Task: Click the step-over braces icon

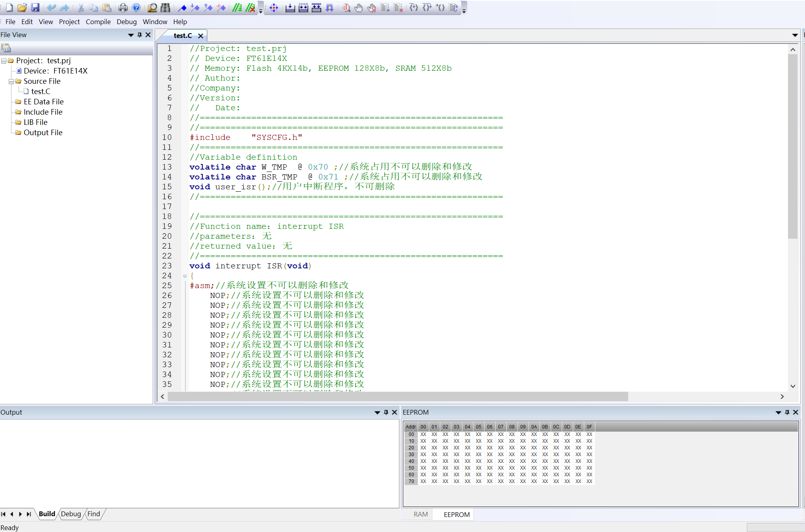Action: point(427,8)
